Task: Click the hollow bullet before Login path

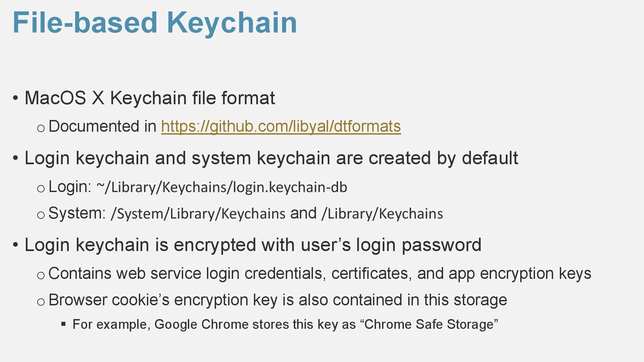Action: click(x=41, y=188)
